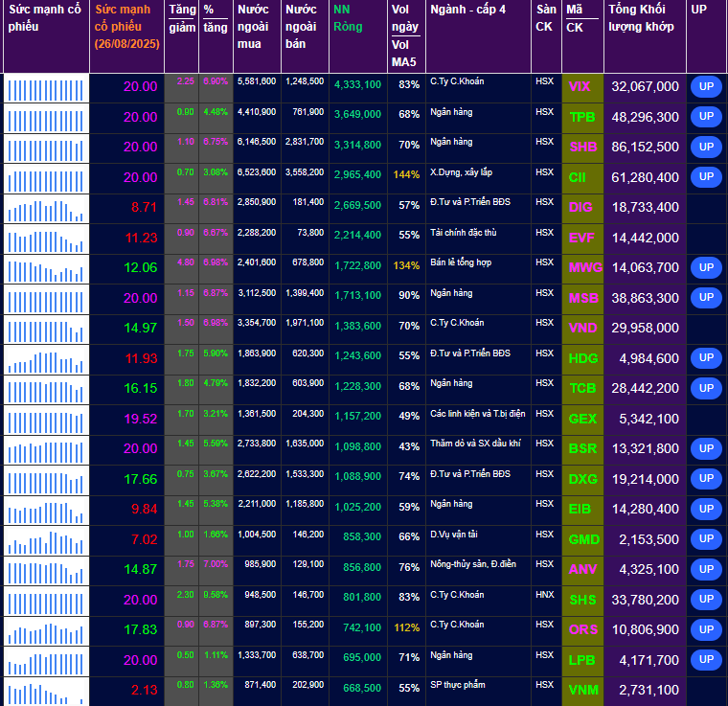Click the UP button in TCB row
This screenshot has width=728, height=706.
coord(706,388)
